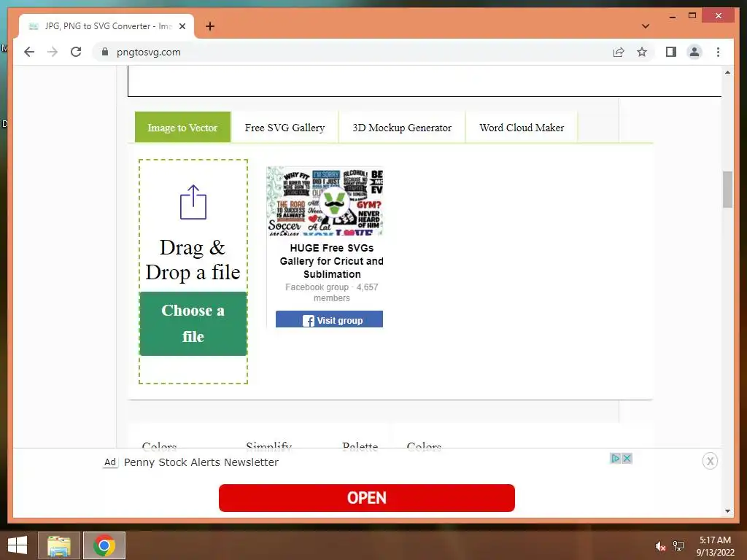The width and height of the screenshot is (747, 560).
Task: Go to the Word Cloud Maker tab
Action: [522, 127]
